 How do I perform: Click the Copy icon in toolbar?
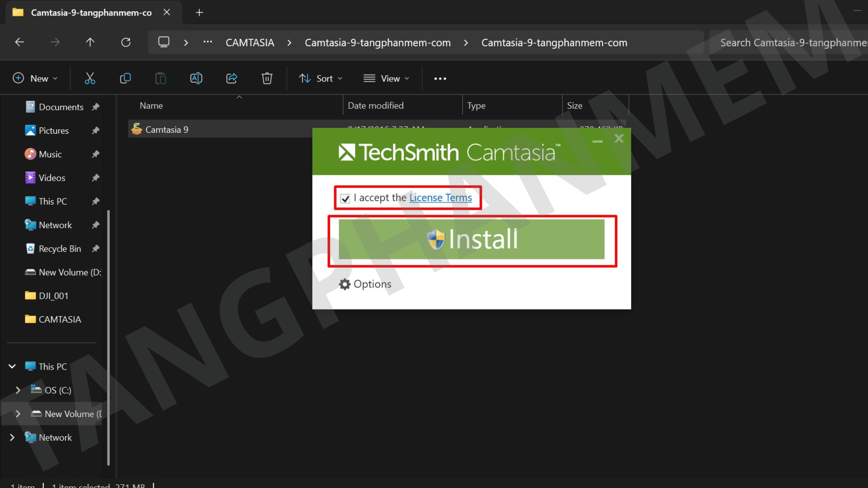coord(125,79)
